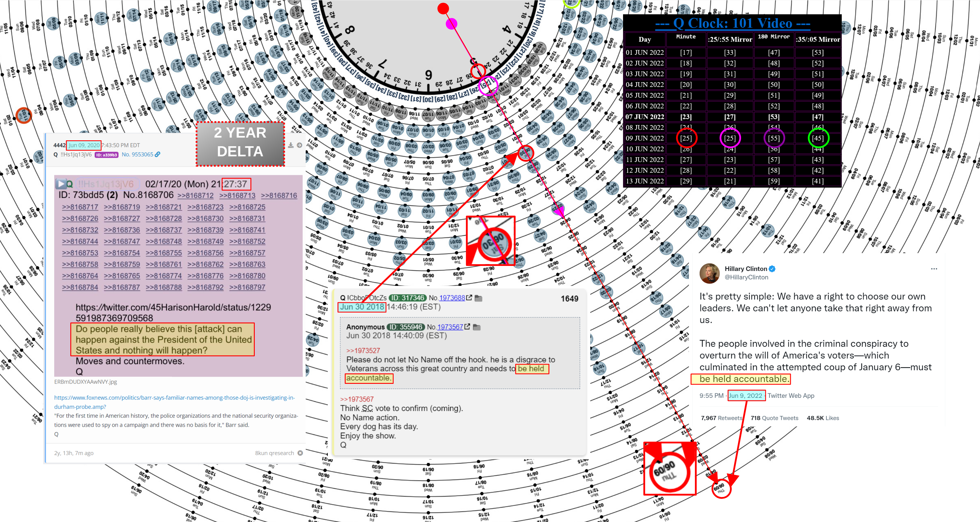The image size is (980, 522).
Task: Click the 13 JUN 2022 row label
Action: pyautogui.click(x=645, y=181)
